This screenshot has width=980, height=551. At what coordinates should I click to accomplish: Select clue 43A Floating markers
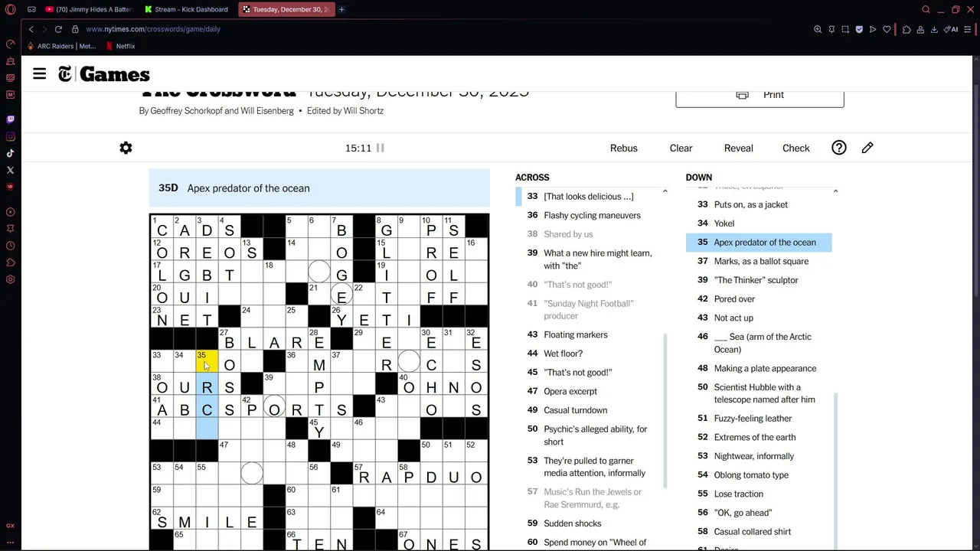(588, 334)
